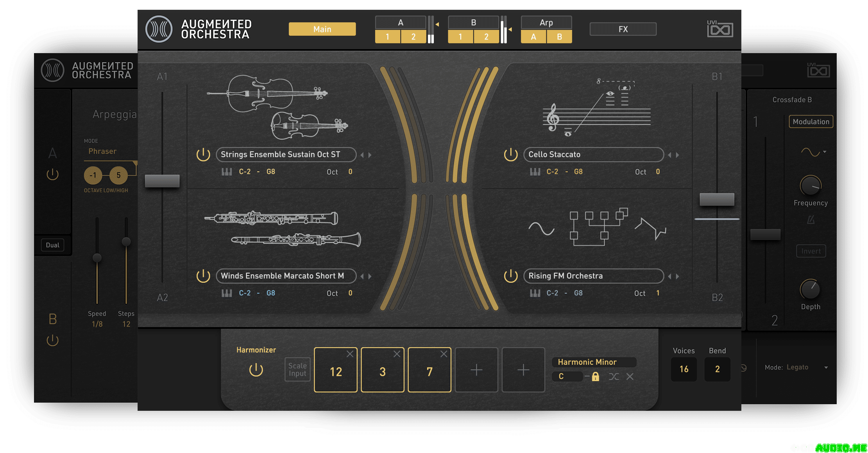868x453 pixels.
Task: Clear harmonizer scale with X icon
Action: point(630,376)
